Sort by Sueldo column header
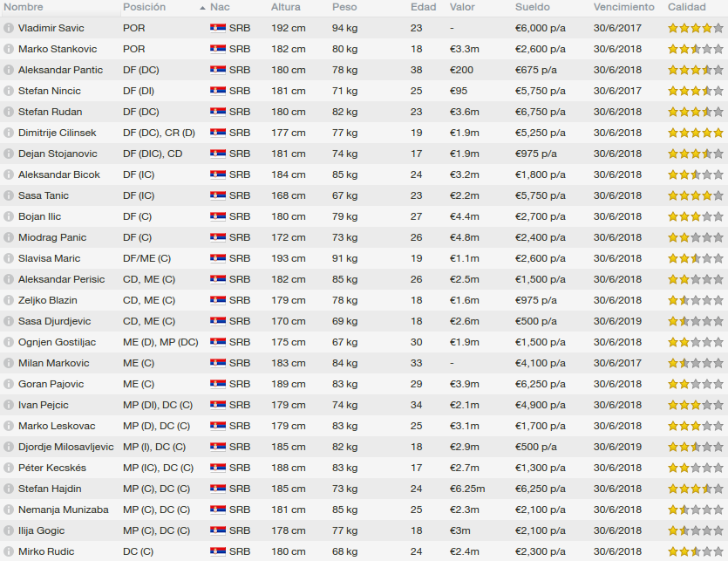This screenshot has height=561, width=728. coord(532,7)
